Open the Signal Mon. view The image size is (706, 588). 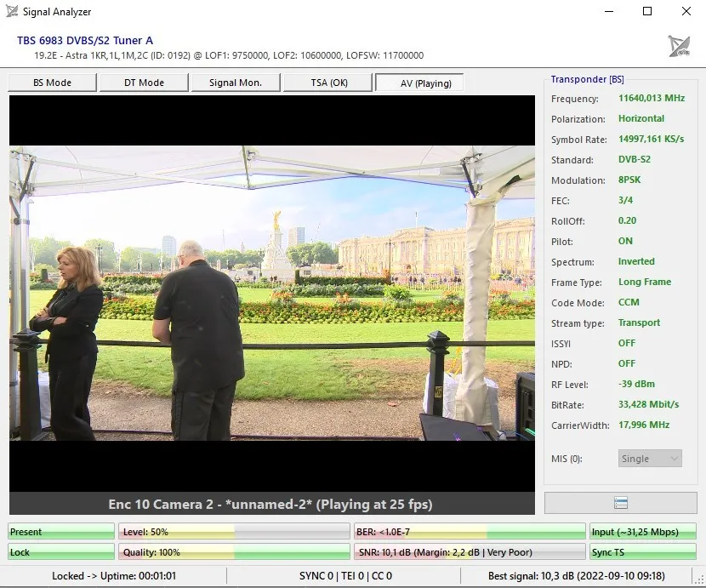(236, 83)
